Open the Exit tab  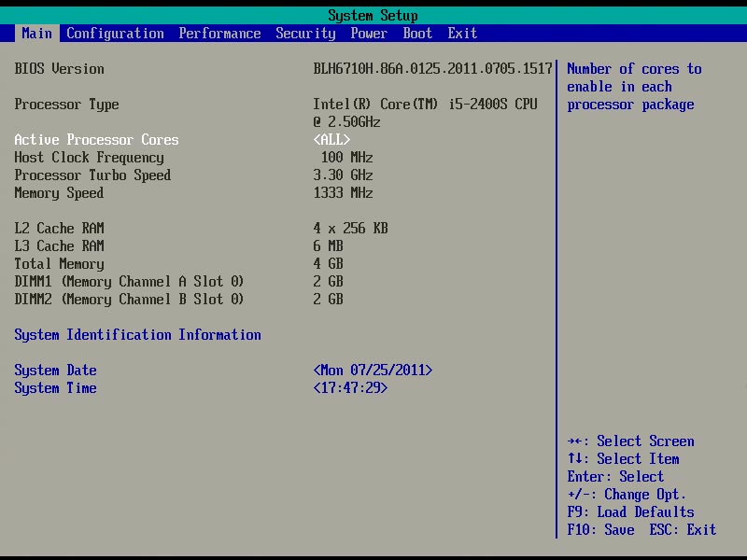click(x=462, y=34)
